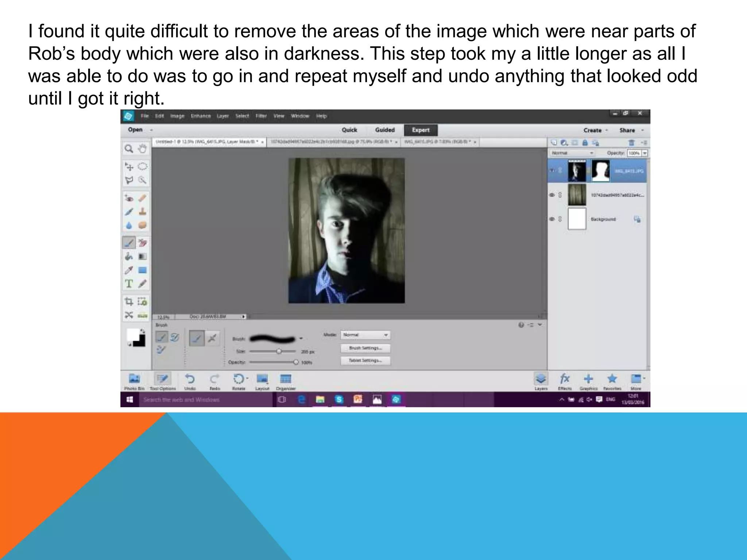
Task: Open the Filter menu
Action: click(261, 116)
